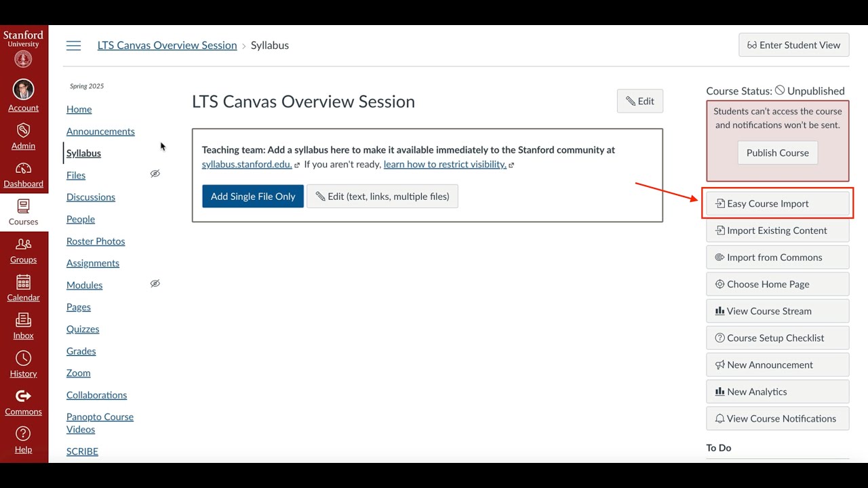Go to Home in course navigation

click(x=79, y=109)
